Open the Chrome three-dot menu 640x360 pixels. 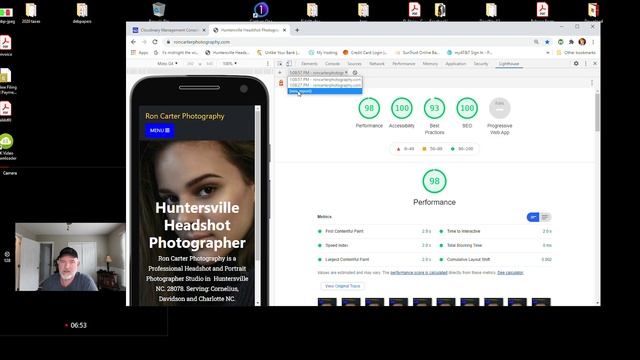[593, 42]
